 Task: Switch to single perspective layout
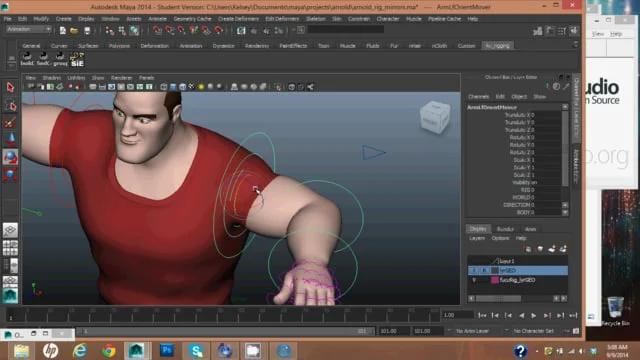tap(10, 230)
